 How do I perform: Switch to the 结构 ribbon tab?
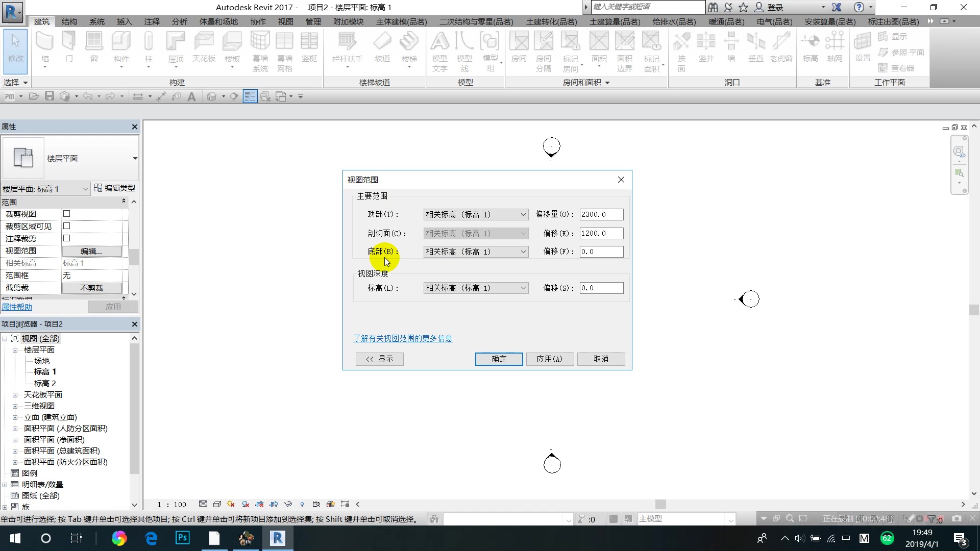(69, 21)
